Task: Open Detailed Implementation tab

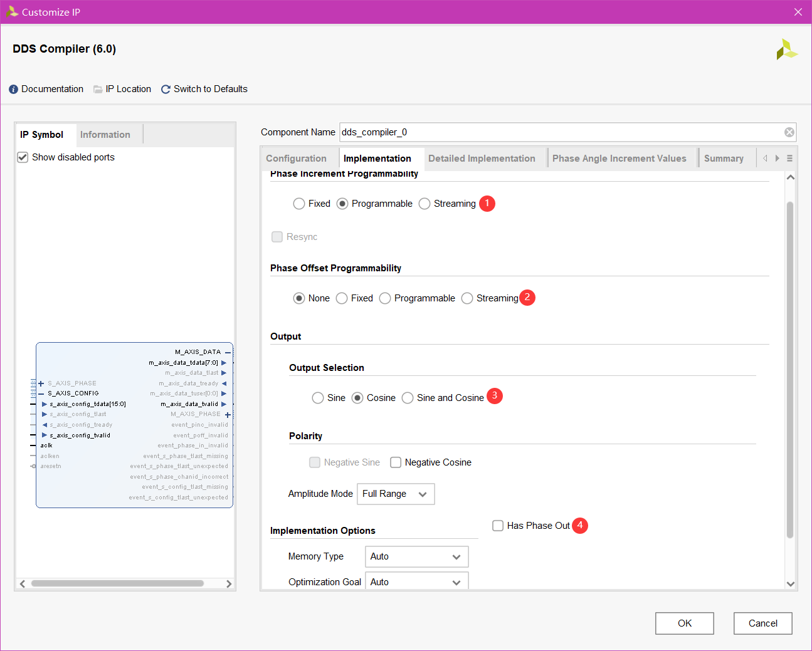Action: tap(482, 159)
